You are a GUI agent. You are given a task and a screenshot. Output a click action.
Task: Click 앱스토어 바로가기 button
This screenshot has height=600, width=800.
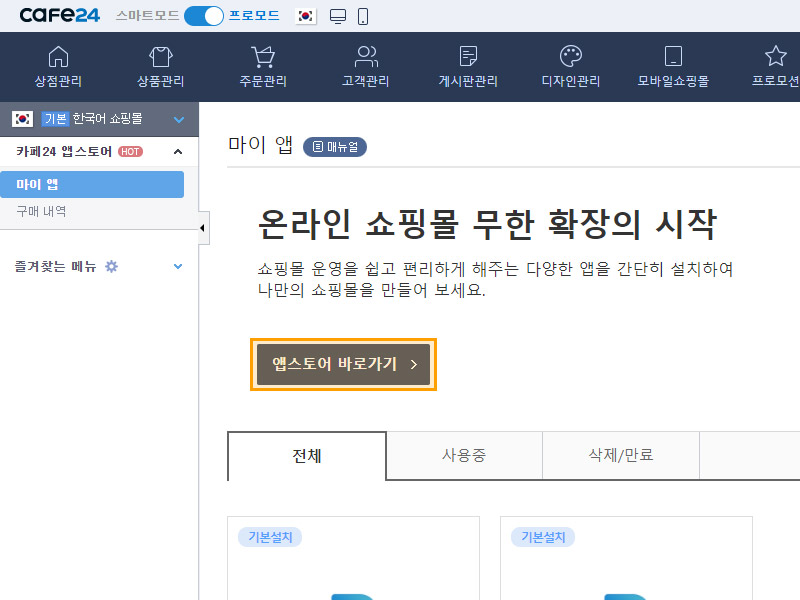[x=343, y=364]
